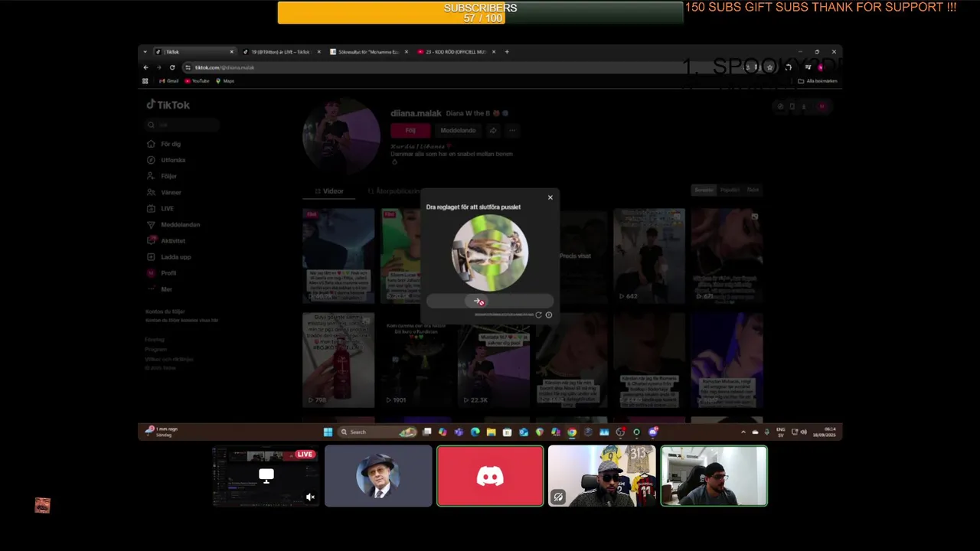Open the diiana.malak profile picture

[341, 134]
